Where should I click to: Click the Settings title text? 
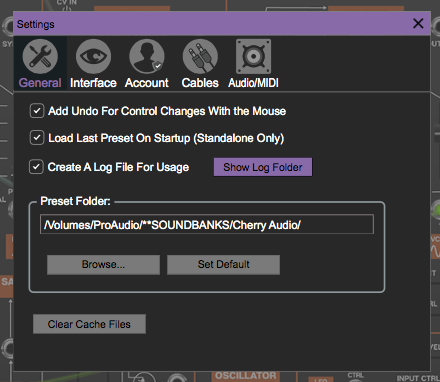[36, 24]
